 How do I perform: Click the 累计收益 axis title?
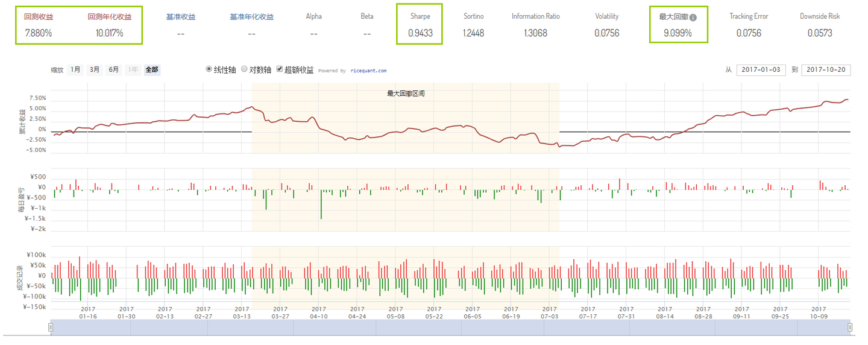click(23, 121)
